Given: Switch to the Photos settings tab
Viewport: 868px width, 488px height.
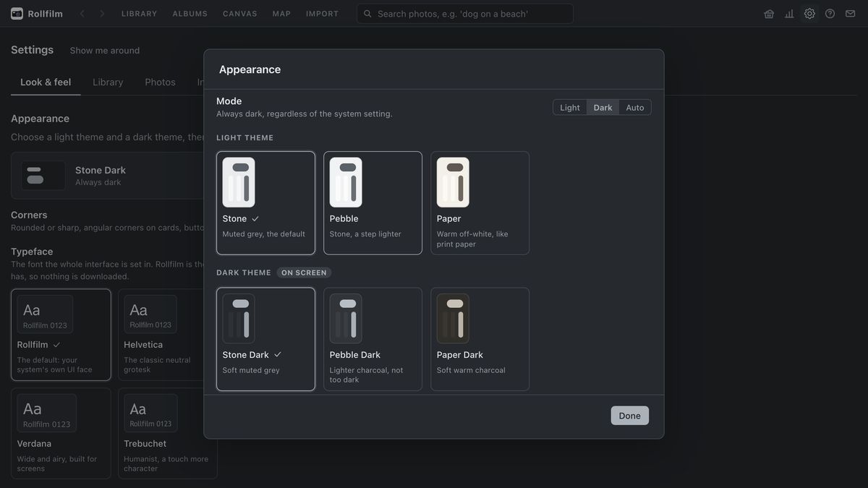Looking at the screenshot, I should [160, 82].
